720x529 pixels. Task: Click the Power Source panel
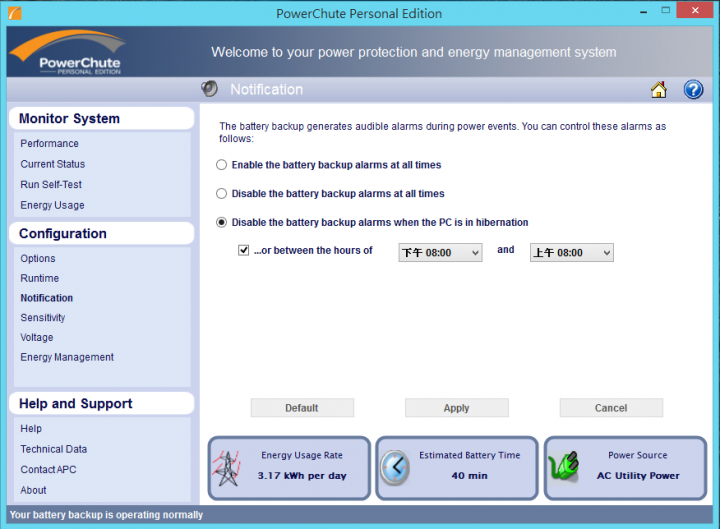coord(625,468)
